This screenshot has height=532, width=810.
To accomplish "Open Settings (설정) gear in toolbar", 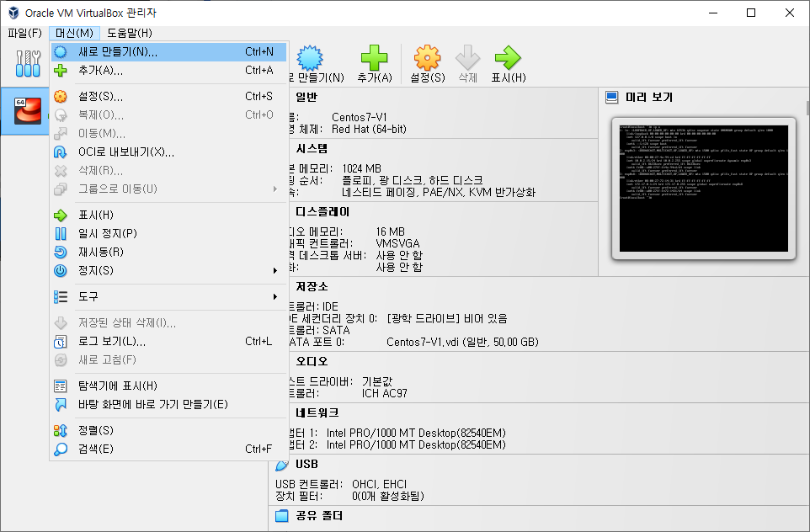I will click(x=427, y=57).
